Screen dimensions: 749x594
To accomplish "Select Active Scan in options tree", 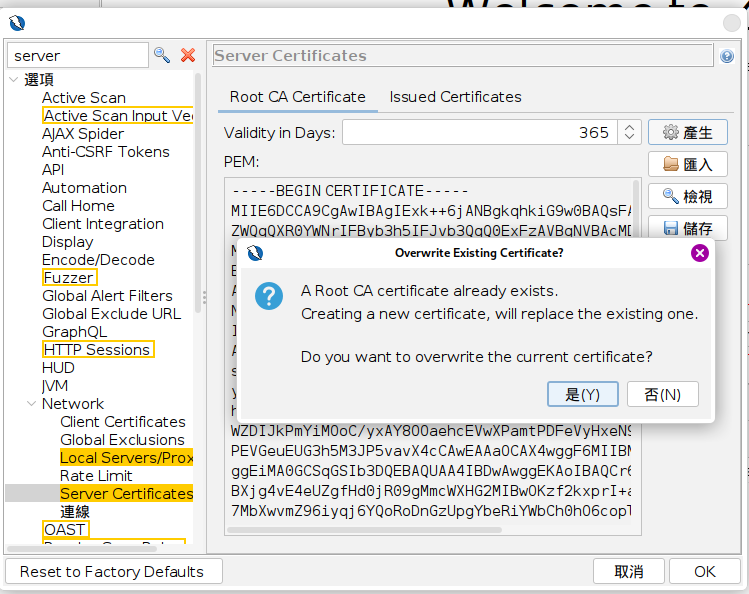I will [x=84, y=98].
